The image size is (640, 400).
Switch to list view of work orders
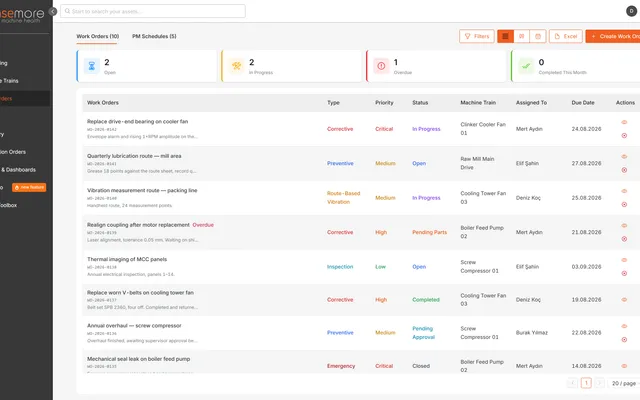tap(505, 36)
